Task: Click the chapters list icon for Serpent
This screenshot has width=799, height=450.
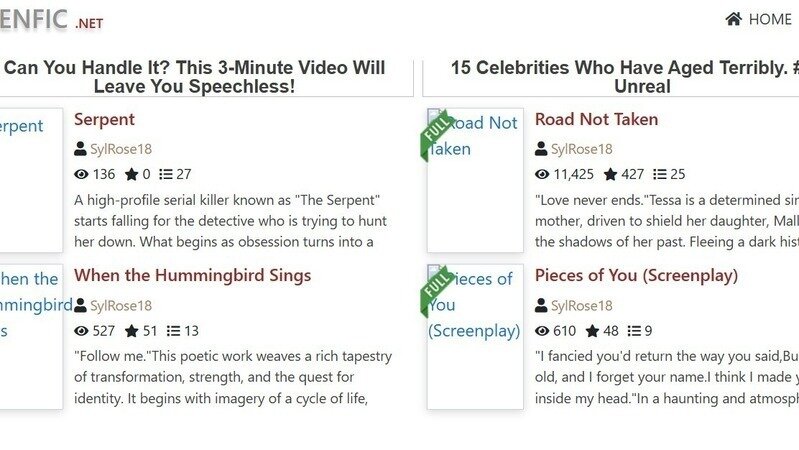Action: [x=166, y=174]
